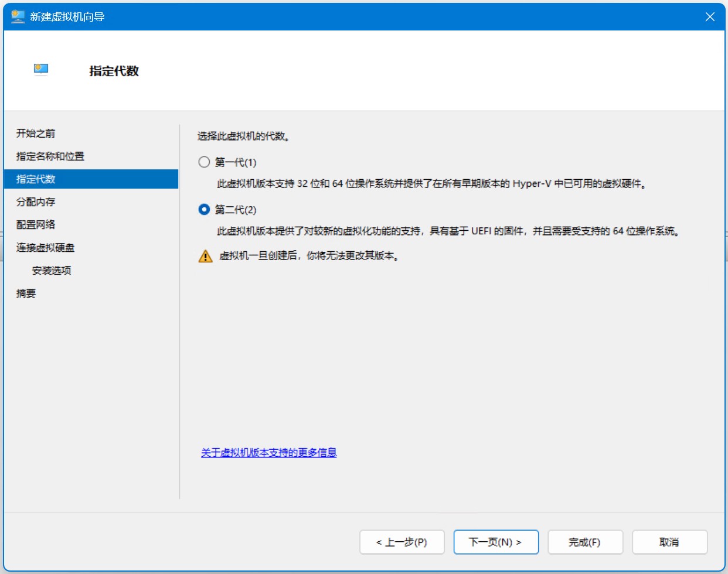The width and height of the screenshot is (728, 574).
Task: Go to the 连接虚拟硬盘 step
Action: 46,248
